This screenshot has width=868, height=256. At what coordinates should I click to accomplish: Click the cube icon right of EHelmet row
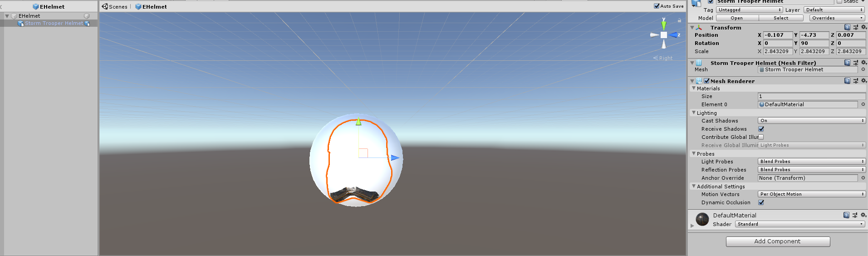(87, 16)
